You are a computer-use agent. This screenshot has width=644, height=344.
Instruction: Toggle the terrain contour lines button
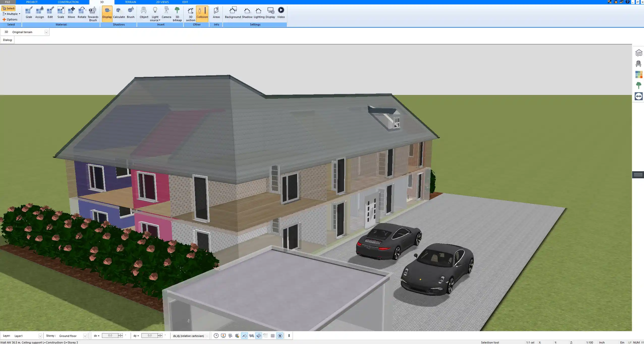pos(266,336)
